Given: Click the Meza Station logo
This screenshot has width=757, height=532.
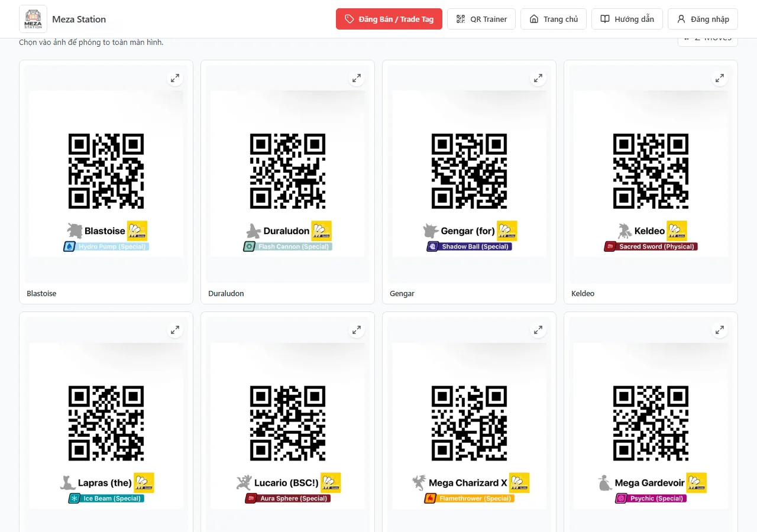Looking at the screenshot, I should [33, 19].
